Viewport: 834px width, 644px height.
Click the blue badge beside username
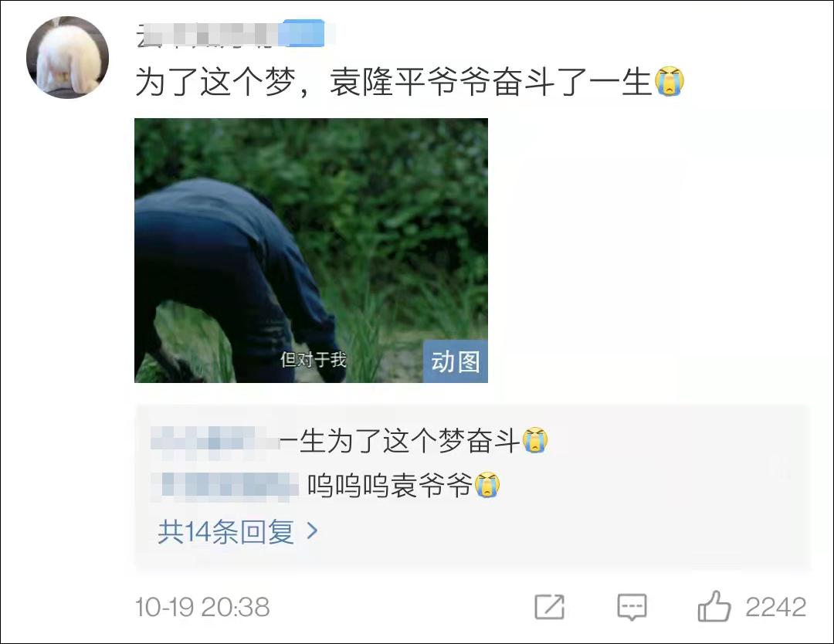303,33
